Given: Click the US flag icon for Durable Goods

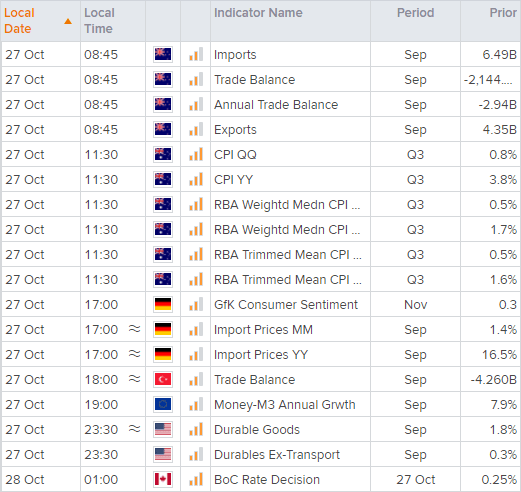Looking at the screenshot, I should tap(163, 429).
